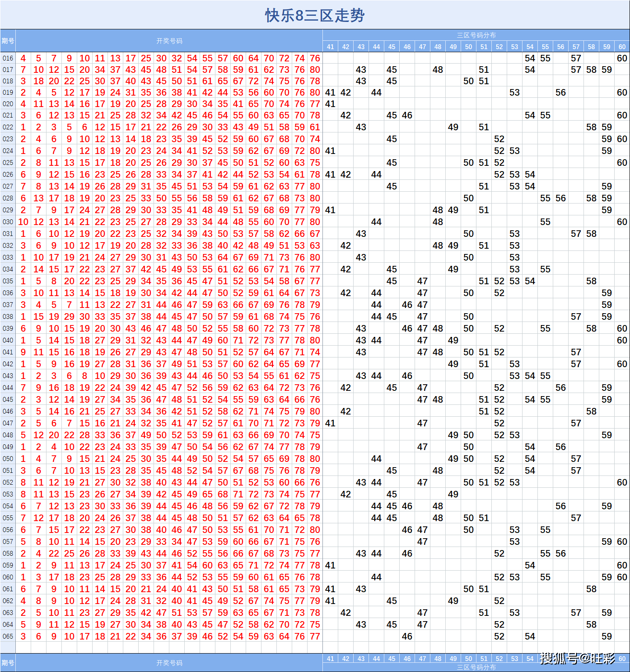Click period number 016

8,58
